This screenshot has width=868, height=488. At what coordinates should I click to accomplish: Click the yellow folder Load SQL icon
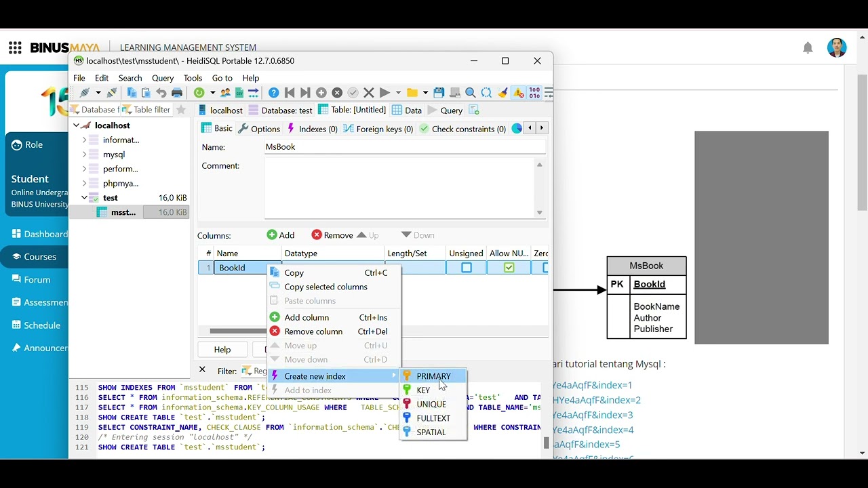tap(412, 93)
